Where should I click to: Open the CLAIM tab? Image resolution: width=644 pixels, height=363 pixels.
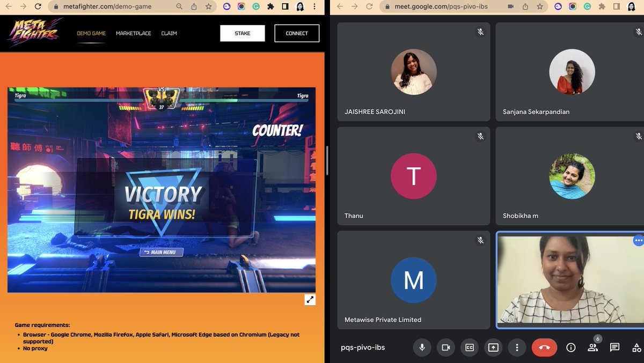(169, 33)
